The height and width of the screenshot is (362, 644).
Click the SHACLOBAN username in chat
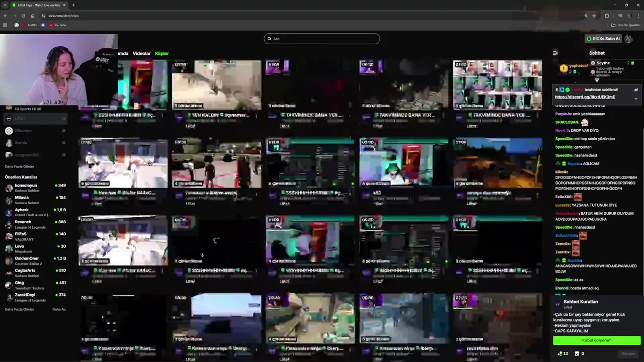567,122
